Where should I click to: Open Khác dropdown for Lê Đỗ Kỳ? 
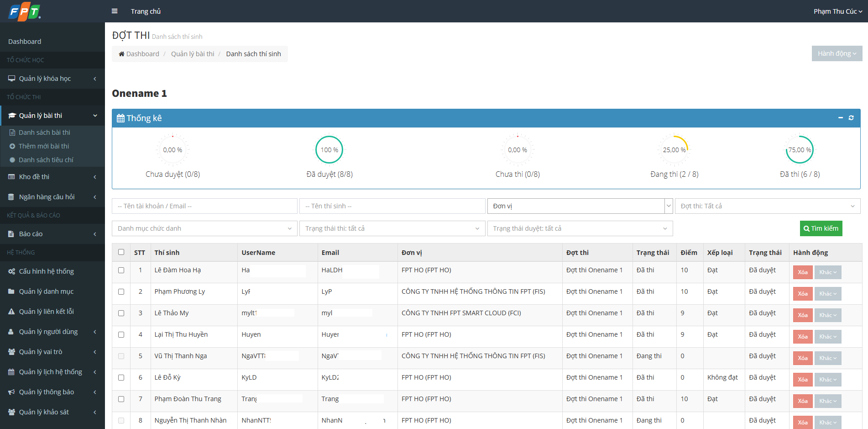click(x=828, y=380)
